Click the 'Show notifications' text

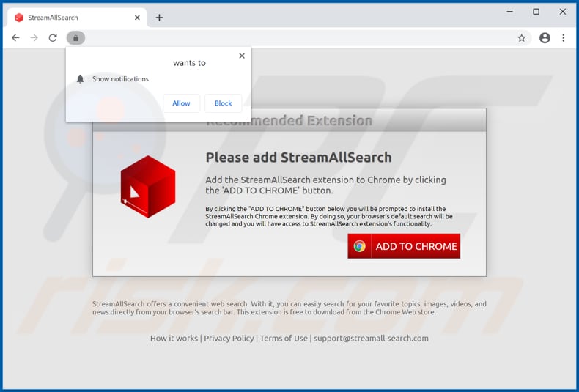(x=120, y=79)
